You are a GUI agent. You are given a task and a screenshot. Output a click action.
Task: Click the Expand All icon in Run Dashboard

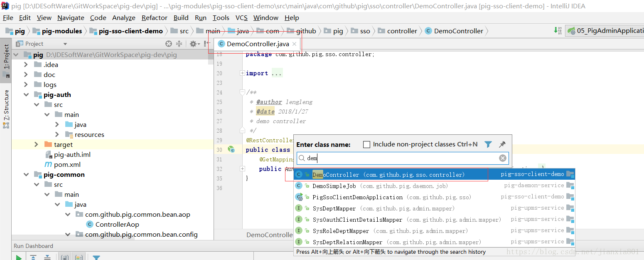pos(34,258)
